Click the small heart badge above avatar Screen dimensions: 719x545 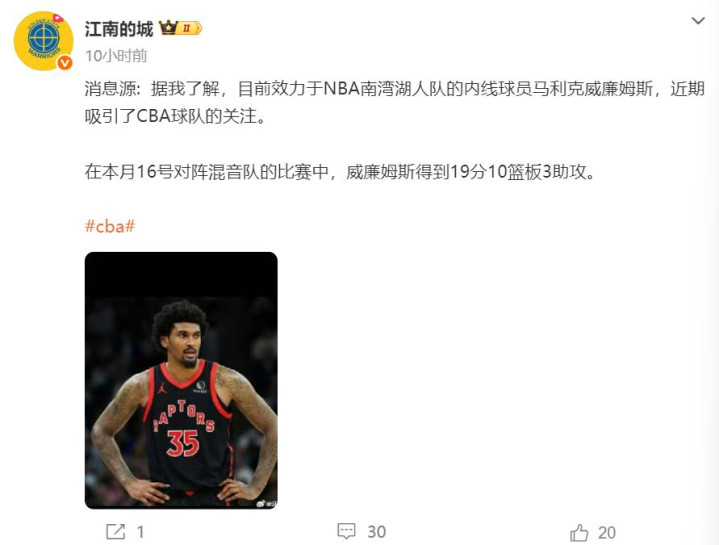[x=58, y=18]
